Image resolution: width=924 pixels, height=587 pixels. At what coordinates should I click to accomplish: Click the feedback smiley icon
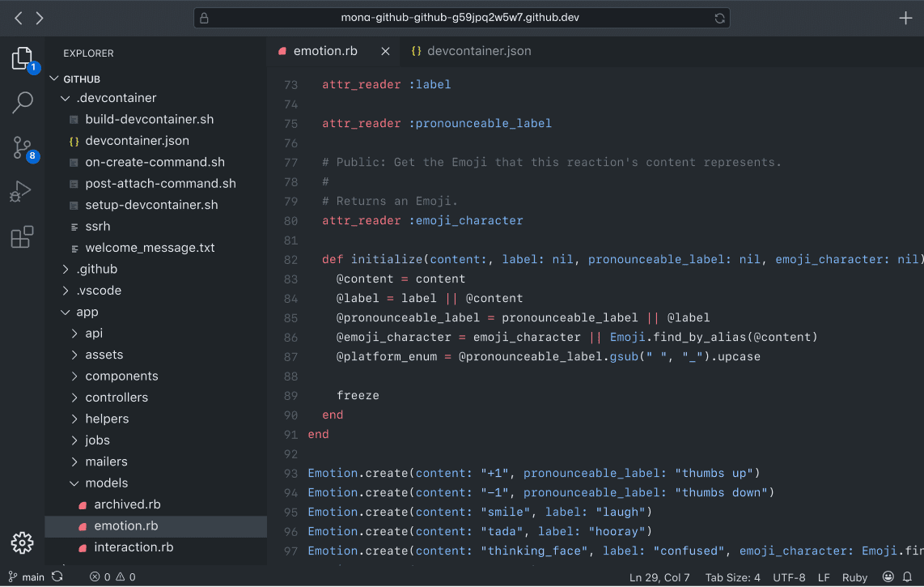point(888,577)
